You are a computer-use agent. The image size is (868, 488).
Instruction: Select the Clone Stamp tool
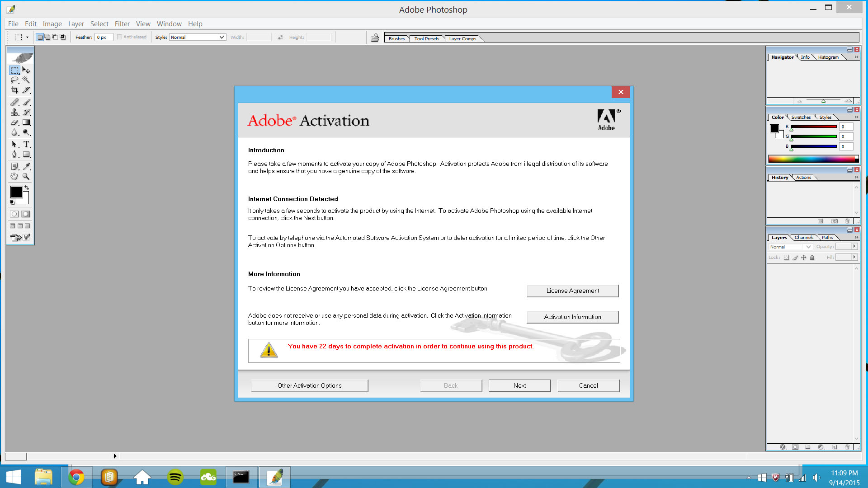pyautogui.click(x=14, y=113)
